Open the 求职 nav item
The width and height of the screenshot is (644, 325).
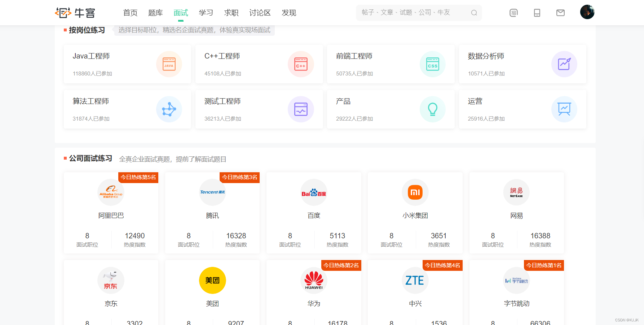click(231, 13)
